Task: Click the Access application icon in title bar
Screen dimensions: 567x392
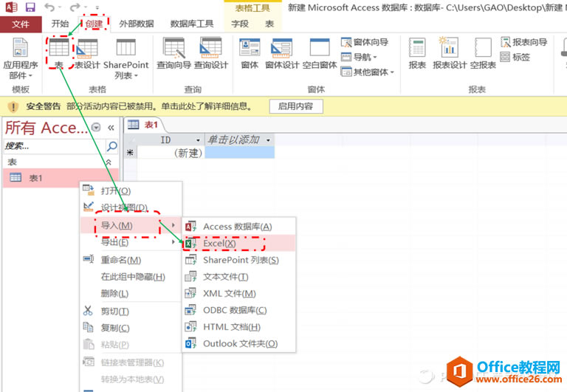Action: [11, 7]
